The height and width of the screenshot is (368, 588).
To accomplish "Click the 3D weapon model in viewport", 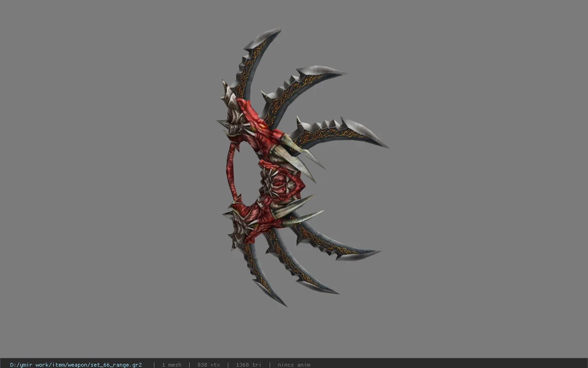I will 302,167.
